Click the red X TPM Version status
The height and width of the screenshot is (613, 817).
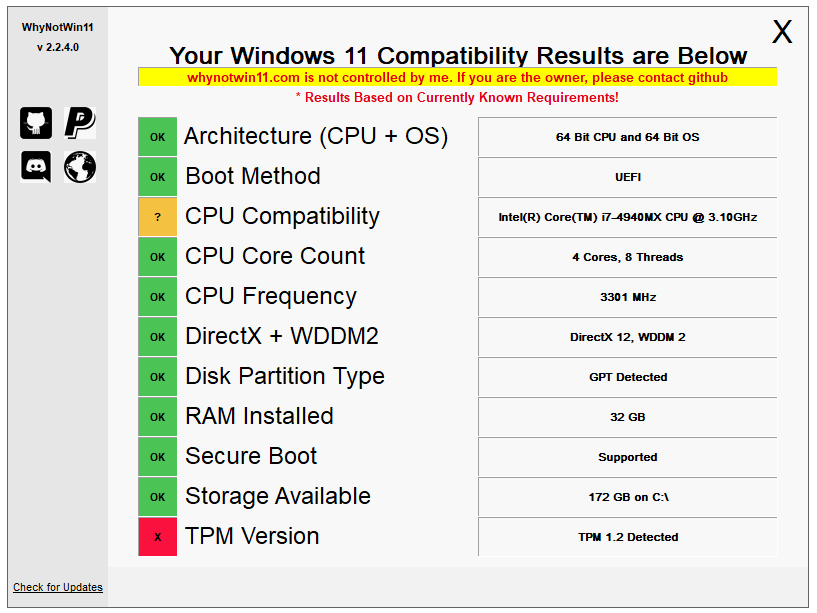[x=157, y=536]
